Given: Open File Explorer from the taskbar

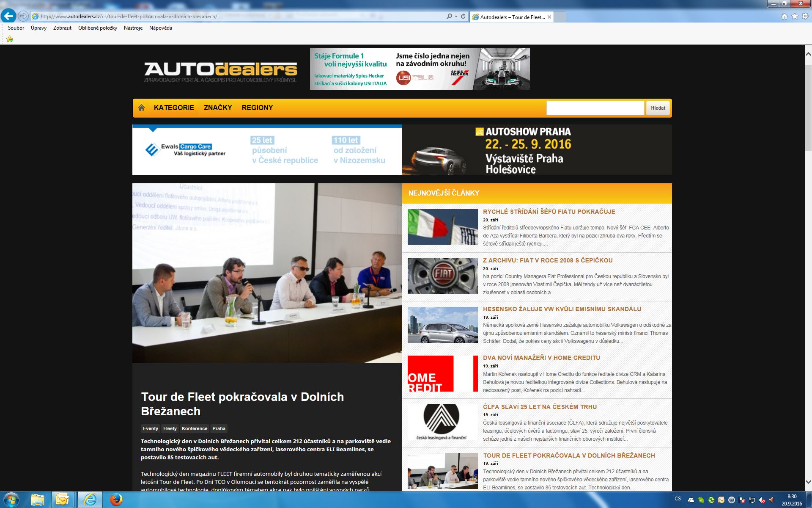Looking at the screenshot, I should pos(37,500).
